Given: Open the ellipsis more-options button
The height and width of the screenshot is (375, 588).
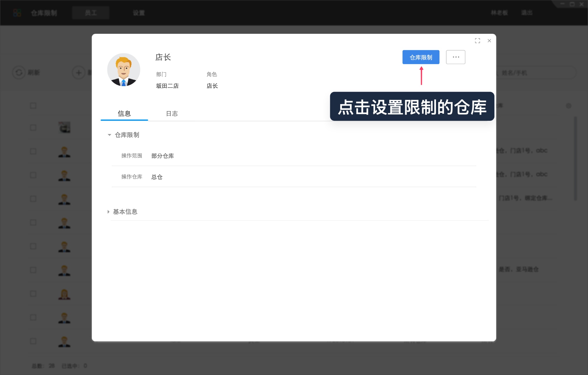Looking at the screenshot, I should coord(455,57).
